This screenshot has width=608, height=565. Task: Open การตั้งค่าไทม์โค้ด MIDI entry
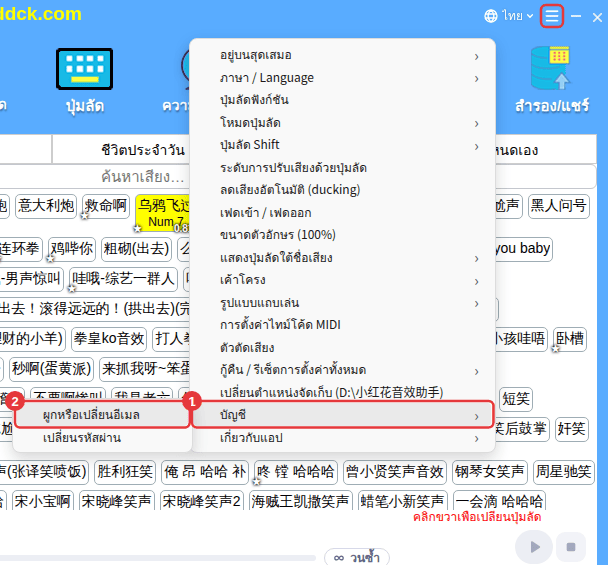(x=342, y=325)
